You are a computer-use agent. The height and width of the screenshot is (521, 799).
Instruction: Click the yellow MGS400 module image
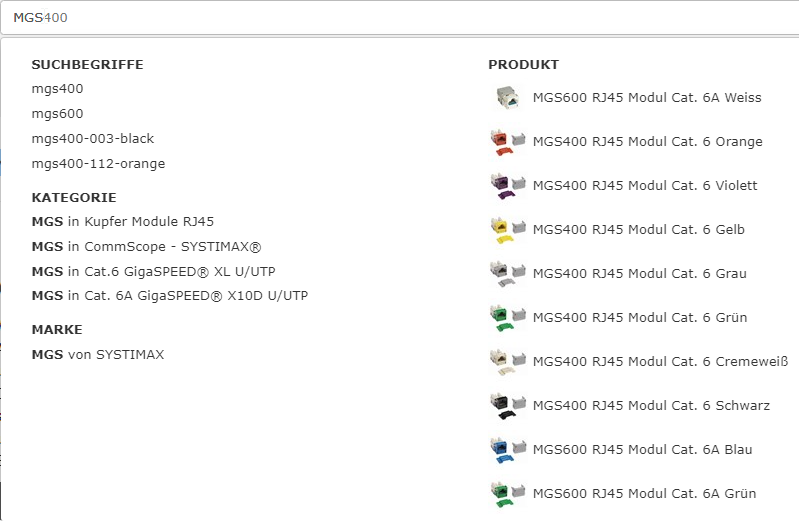(508, 229)
